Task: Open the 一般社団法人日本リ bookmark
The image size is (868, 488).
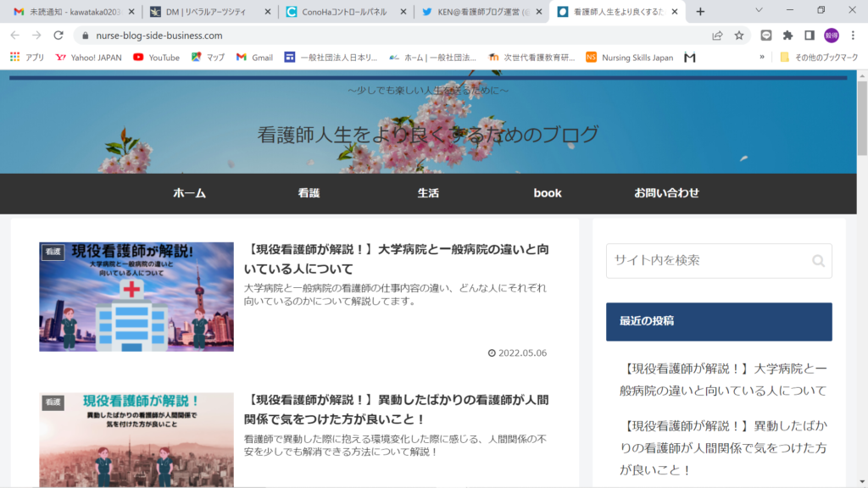Action: pos(331,57)
